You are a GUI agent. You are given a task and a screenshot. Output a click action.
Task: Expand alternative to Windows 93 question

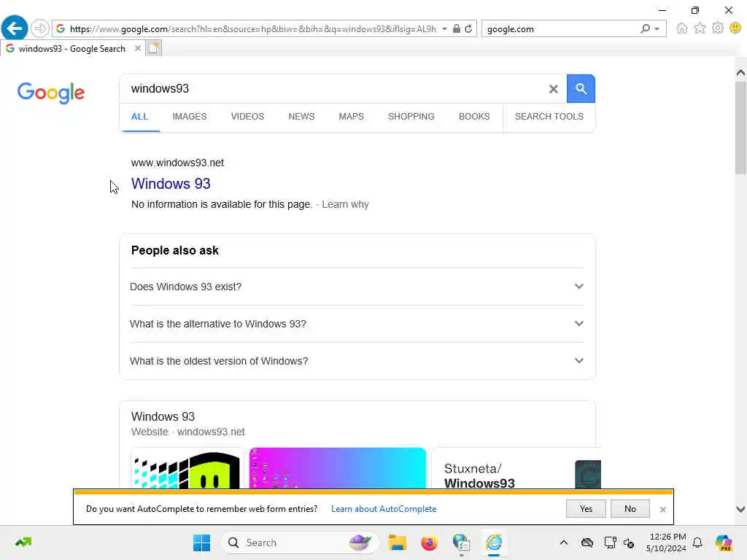[357, 324]
